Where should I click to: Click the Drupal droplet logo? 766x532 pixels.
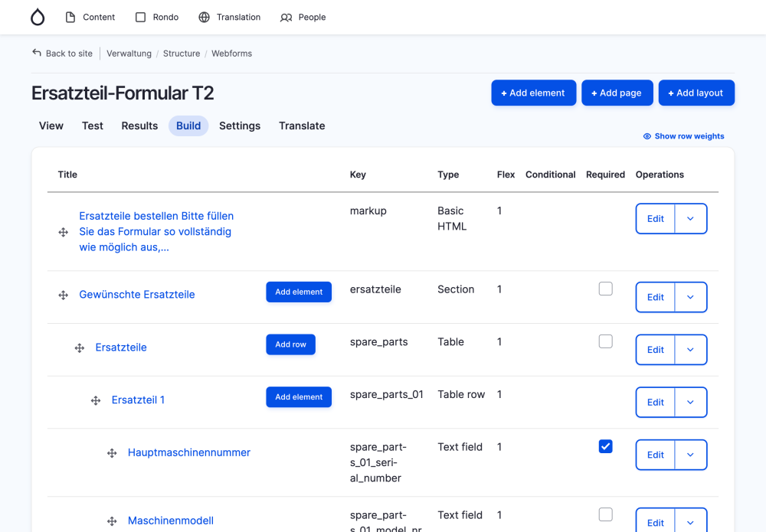[x=37, y=16]
